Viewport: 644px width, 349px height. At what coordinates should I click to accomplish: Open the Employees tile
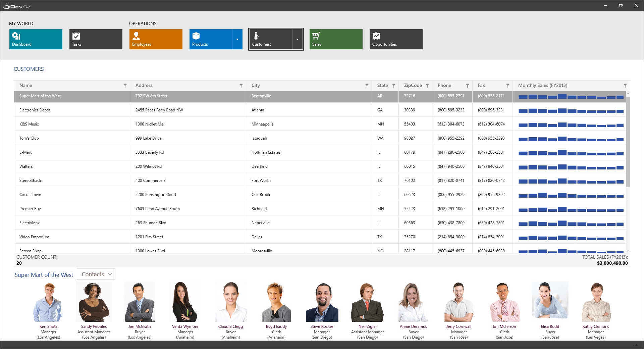pos(156,39)
